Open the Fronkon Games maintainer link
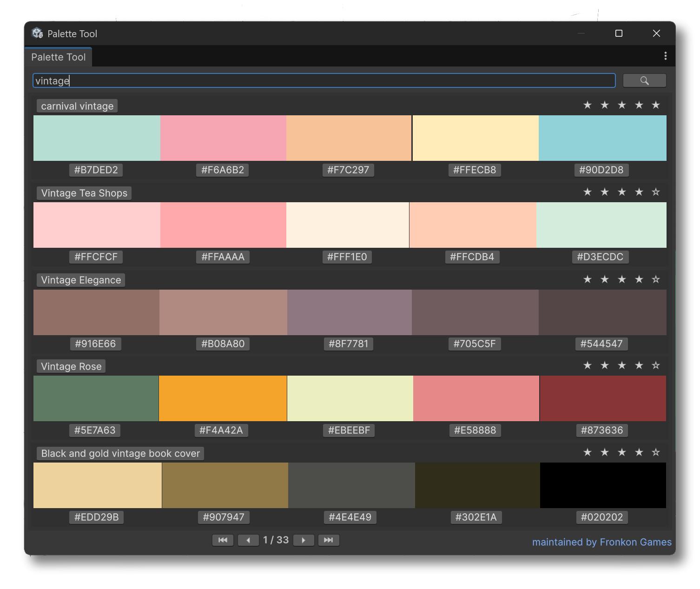This screenshot has width=700, height=589. [601, 542]
